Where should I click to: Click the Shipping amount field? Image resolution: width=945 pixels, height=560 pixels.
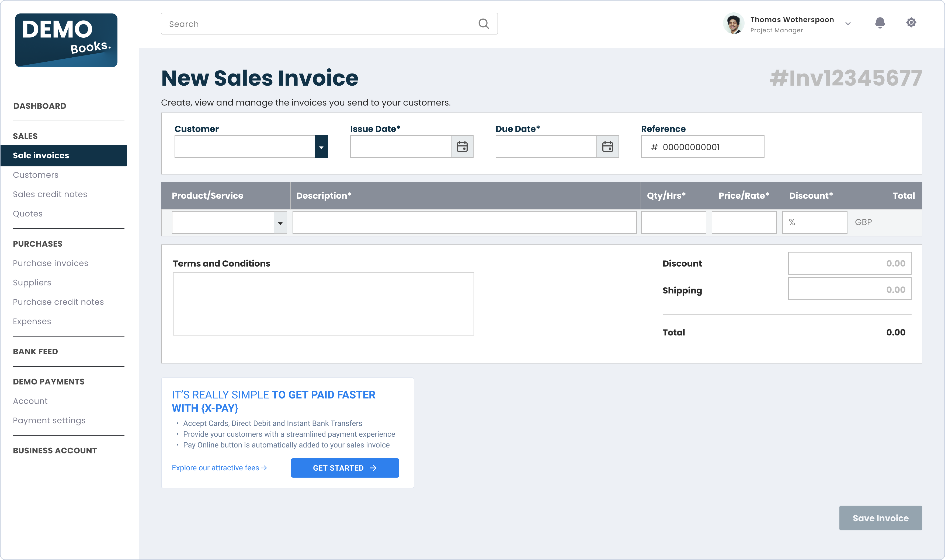849,289
